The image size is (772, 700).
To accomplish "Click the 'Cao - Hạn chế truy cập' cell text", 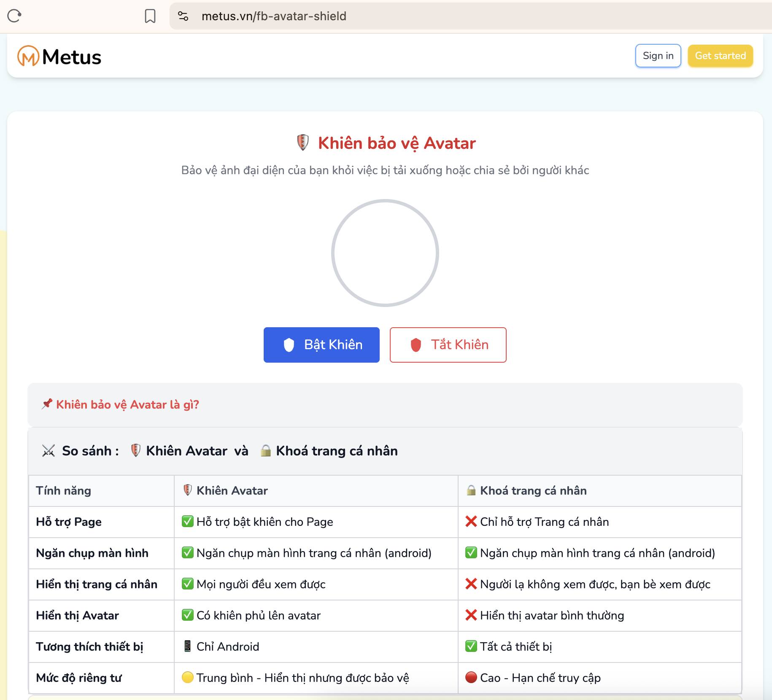I will click(x=540, y=678).
